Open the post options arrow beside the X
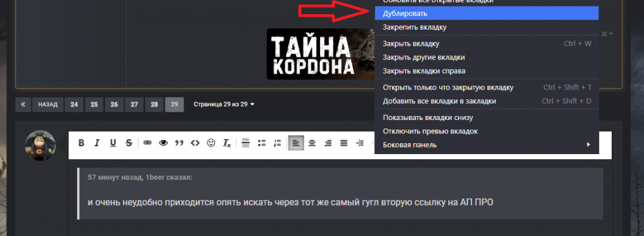 click(612, 34)
